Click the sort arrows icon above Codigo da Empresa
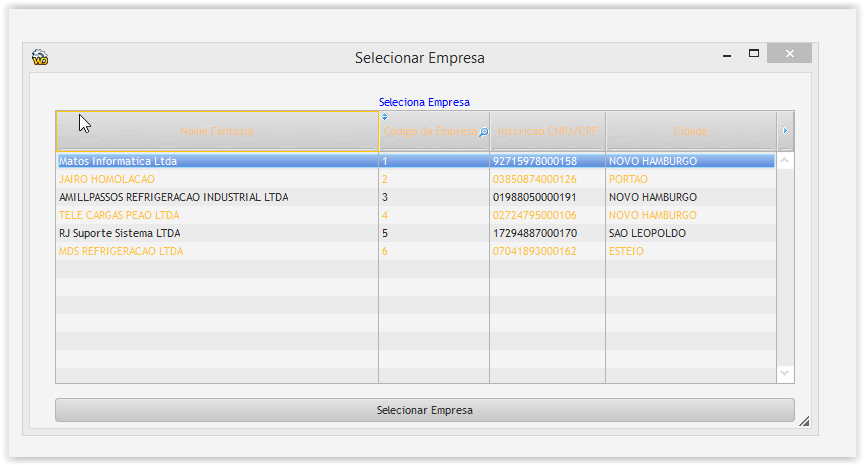Image resolution: width=864 pixels, height=465 pixels. [385, 117]
